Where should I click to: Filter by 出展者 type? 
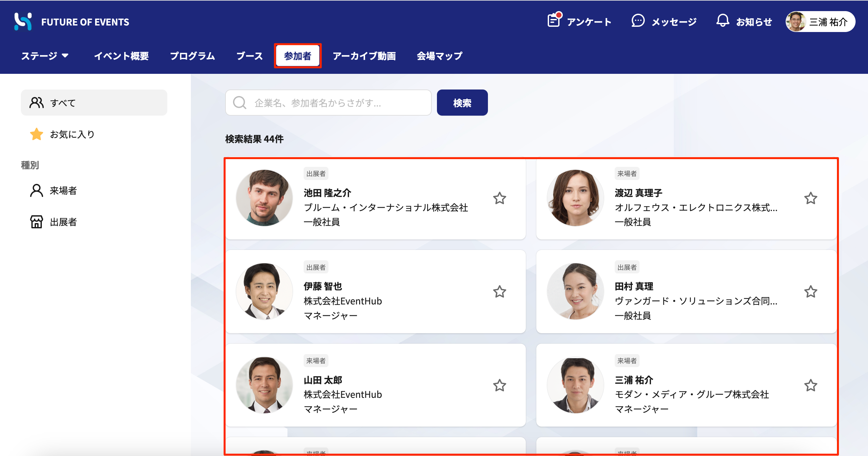click(x=94, y=222)
